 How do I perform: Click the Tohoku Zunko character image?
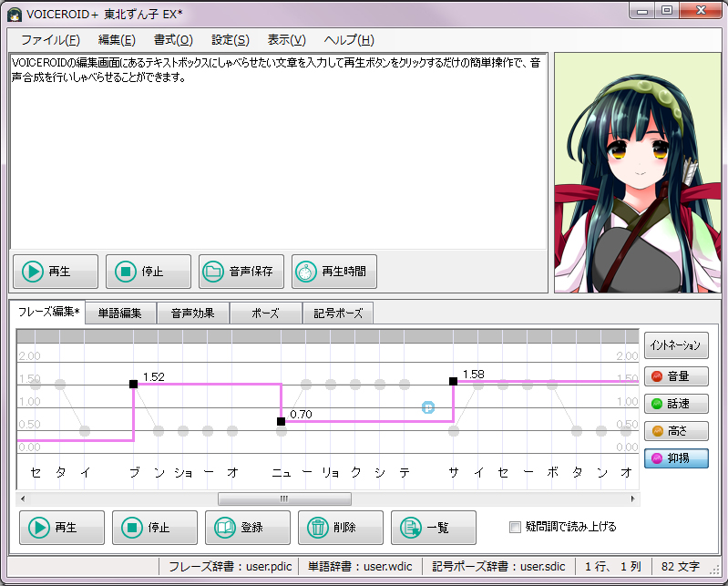point(637,173)
